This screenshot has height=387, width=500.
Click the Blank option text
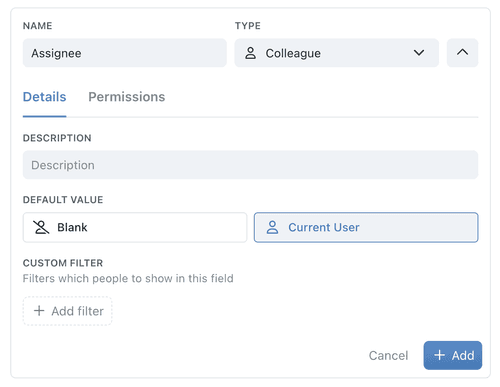72,227
